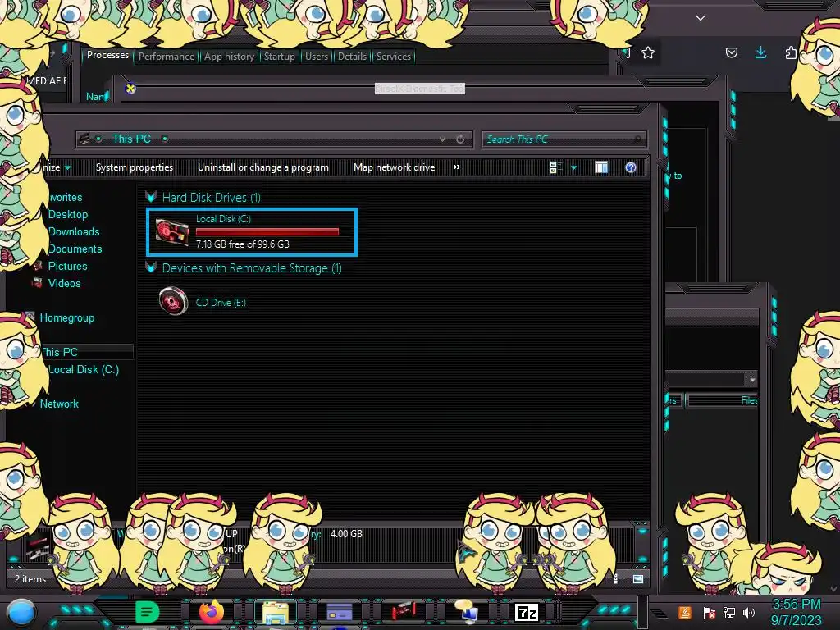Switch to Task Manager Users tab

pyautogui.click(x=316, y=57)
